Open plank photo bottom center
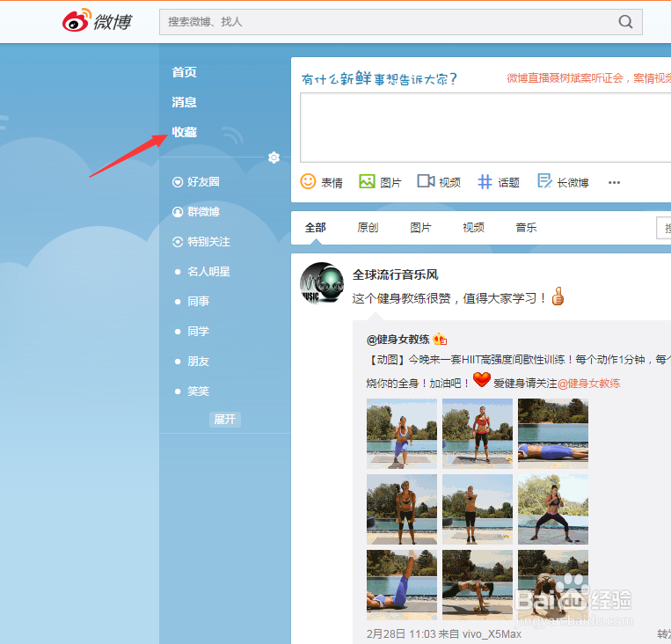The height and width of the screenshot is (644, 671). 478,585
